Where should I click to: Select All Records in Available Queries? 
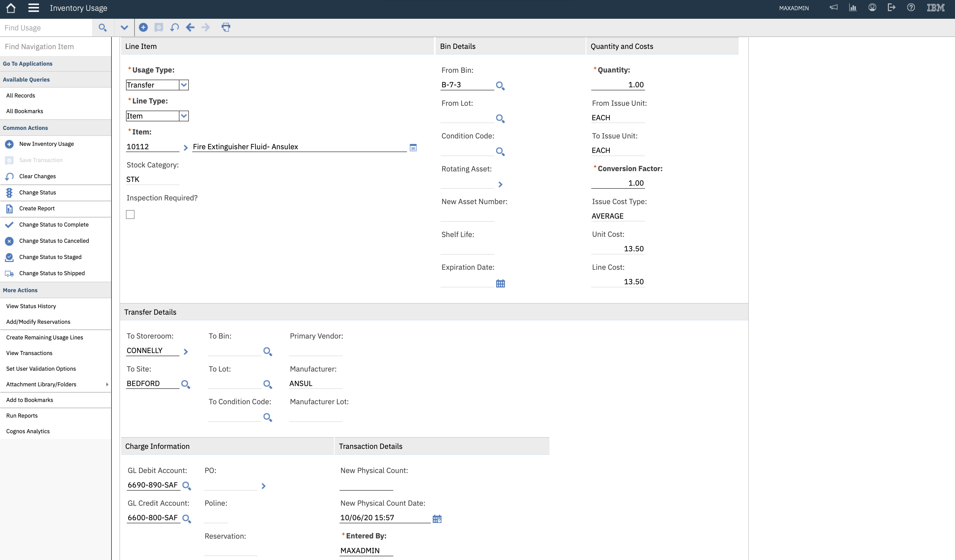pos(20,95)
